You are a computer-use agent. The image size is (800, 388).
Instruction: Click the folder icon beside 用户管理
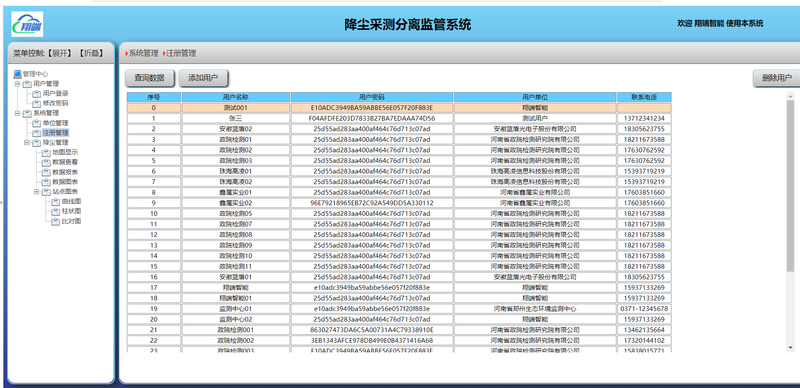click(27, 84)
